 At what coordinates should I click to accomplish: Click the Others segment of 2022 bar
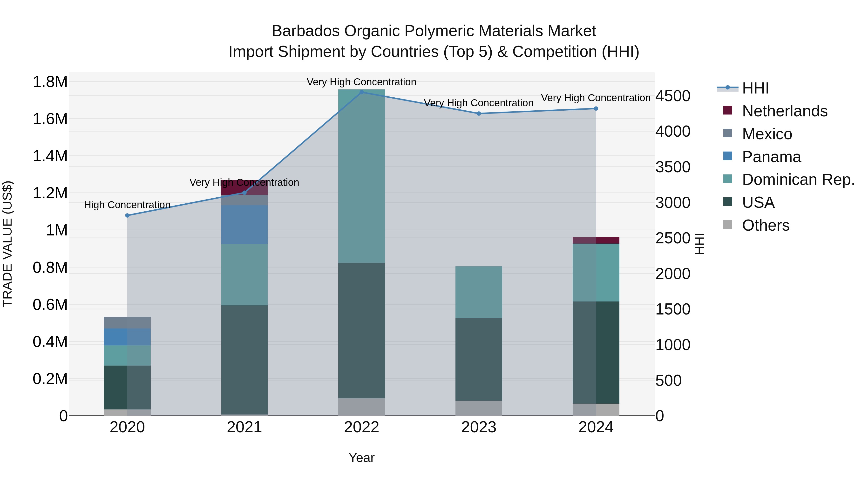click(362, 407)
